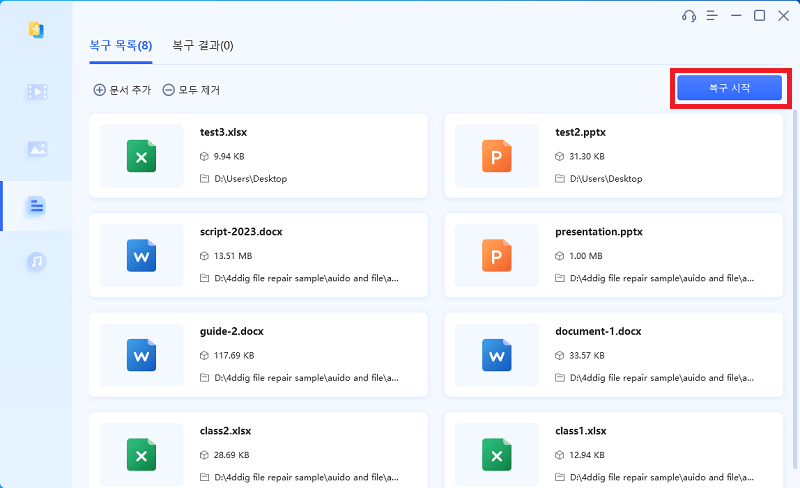Click the app logo icon in sidebar

click(36, 30)
